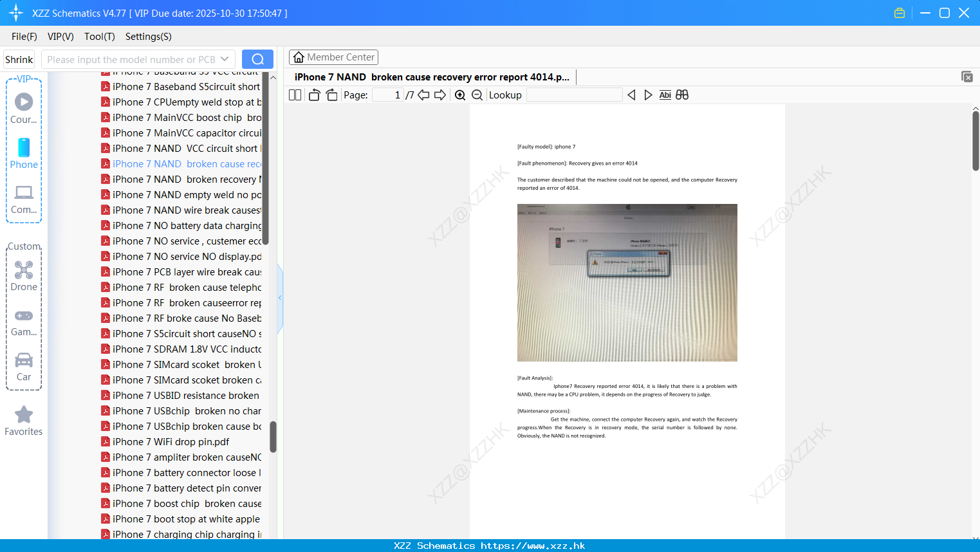Image resolution: width=980 pixels, height=552 pixels.
Task: Collapse the file list panel handle
Action: point(280,298)
